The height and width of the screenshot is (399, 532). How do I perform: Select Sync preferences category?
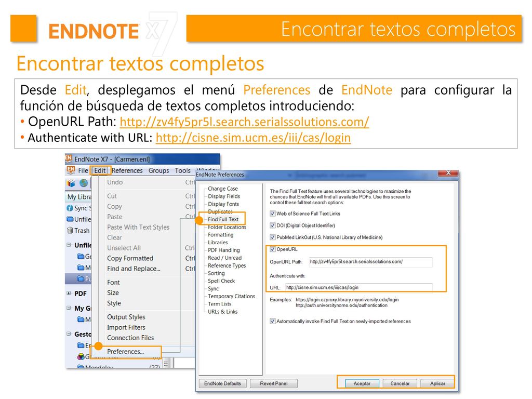tap(213, 289)
